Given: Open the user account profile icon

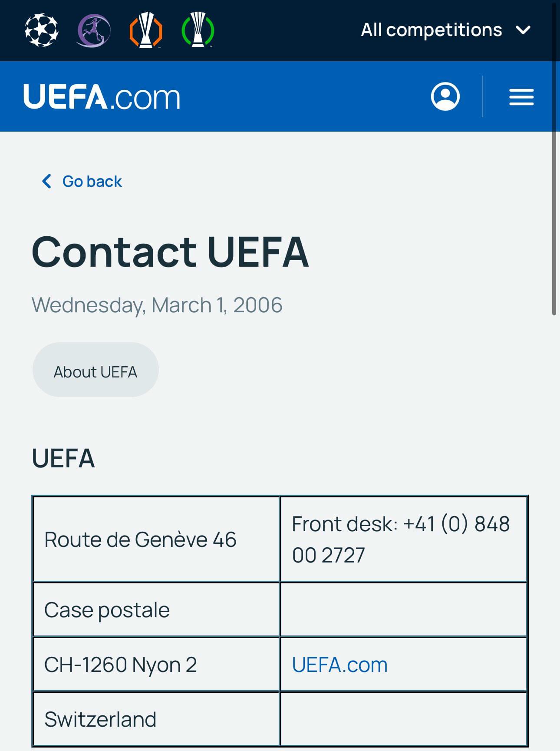Looking at the screenshot, I should 445,96.
